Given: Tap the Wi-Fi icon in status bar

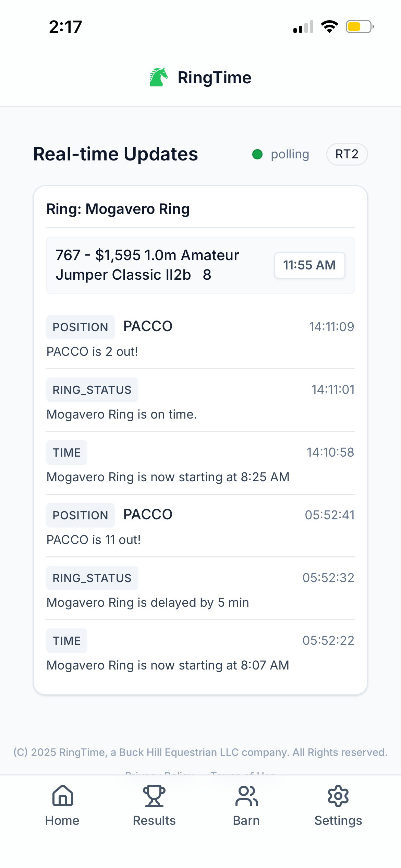Looking at the screenshot, I should pyautogui.click(x=329, y=27).
